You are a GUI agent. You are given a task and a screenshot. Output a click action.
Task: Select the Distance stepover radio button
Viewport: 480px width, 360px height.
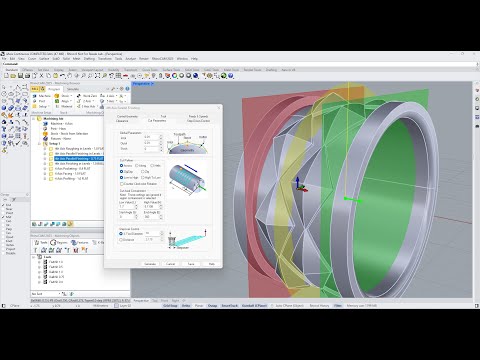pos(121,240)
